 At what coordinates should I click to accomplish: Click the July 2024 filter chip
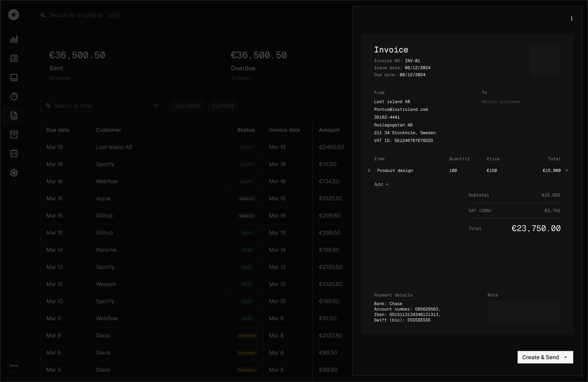187,106
